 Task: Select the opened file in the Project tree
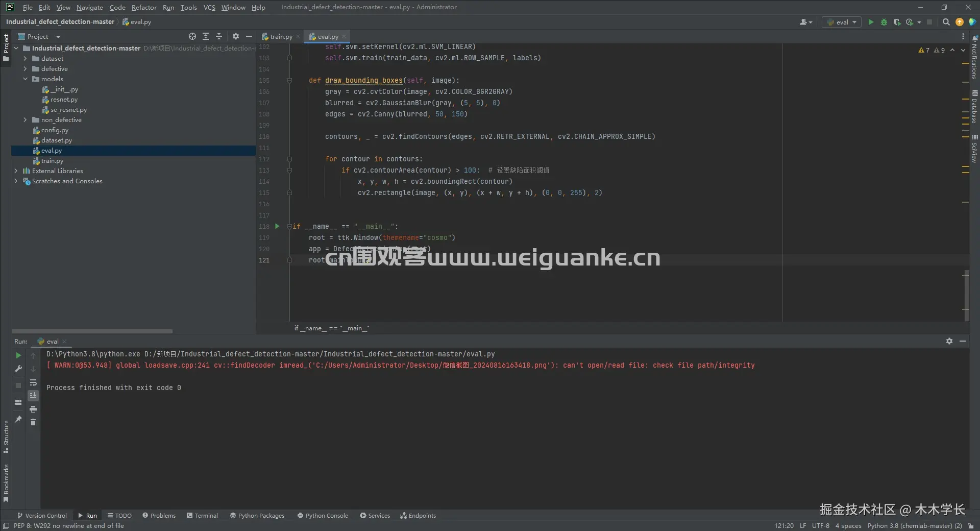point(192,36)
